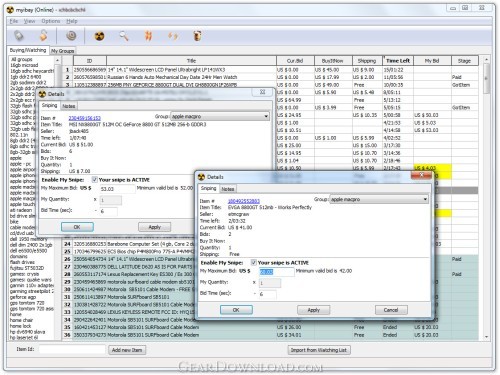Click the radioactive snipe toolbar icon
500x375 pixels.
[x=99, y=36]
